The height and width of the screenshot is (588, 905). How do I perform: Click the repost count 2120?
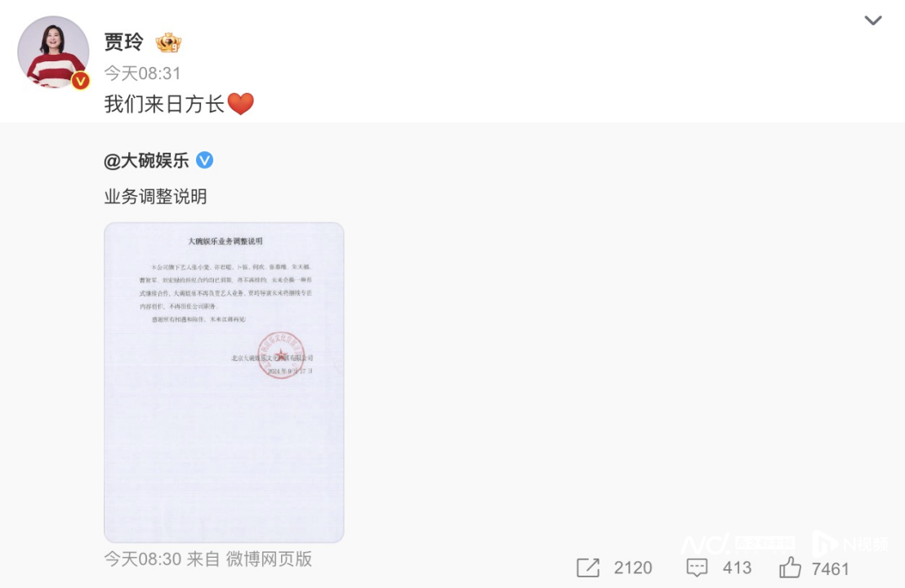coord(633,568)
